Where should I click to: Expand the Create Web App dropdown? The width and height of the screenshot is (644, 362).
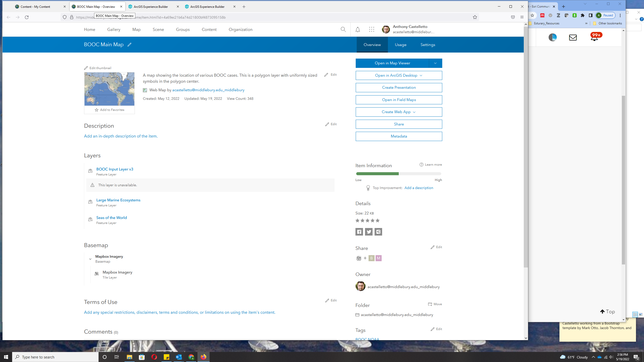click(x=414, y=112)
